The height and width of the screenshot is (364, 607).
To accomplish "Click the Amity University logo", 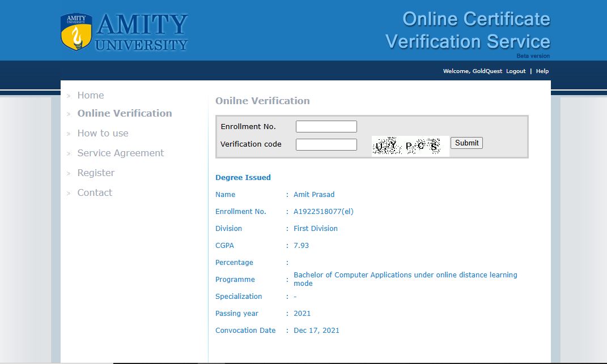I will coord(124,32).
